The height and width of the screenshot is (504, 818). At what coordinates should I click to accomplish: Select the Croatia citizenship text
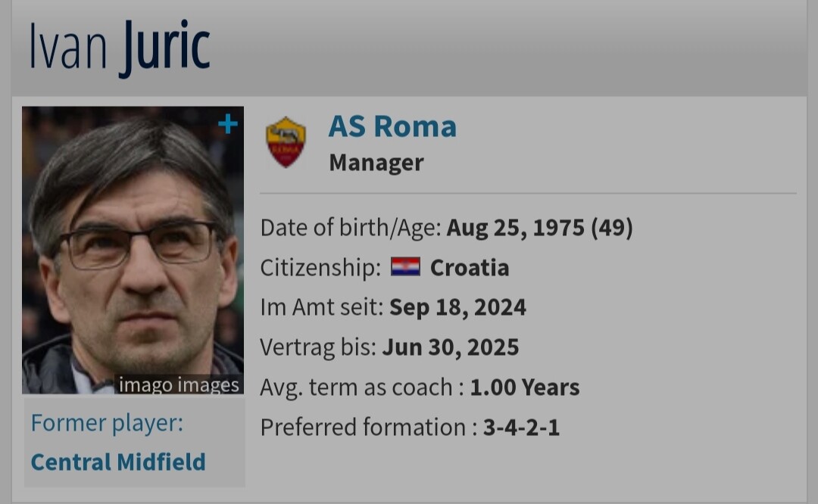470,268
